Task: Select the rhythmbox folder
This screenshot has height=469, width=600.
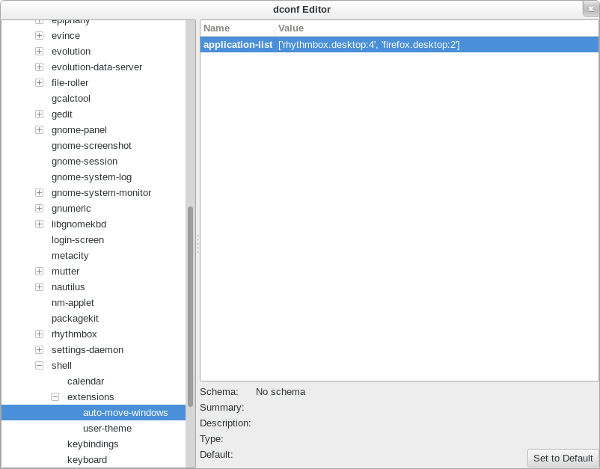Action: (74, 334)
